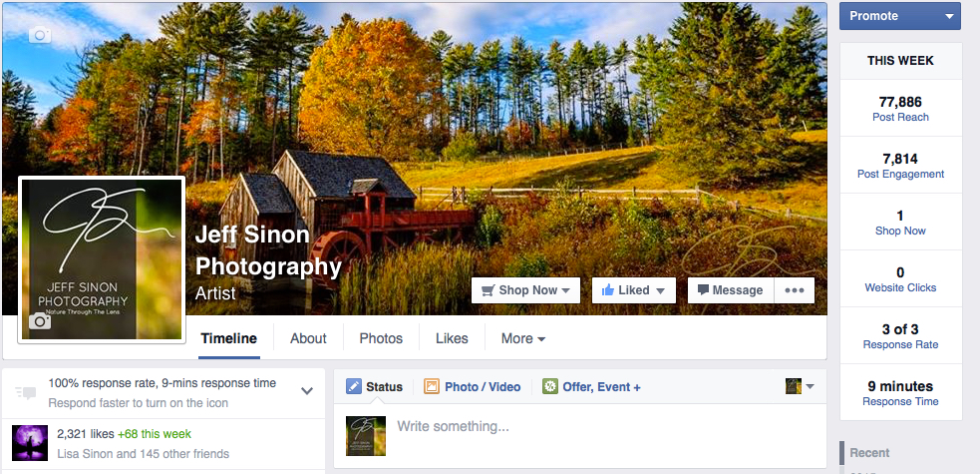
Task: Click the Offer, Event + icon
Action: tap(550, 386)
